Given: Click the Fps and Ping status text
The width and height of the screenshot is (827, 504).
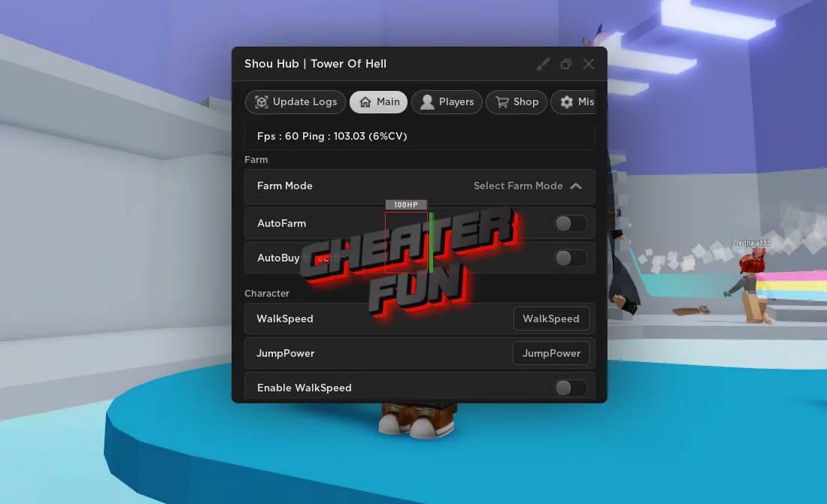Looking at the screenshot, I should point(332,136).
